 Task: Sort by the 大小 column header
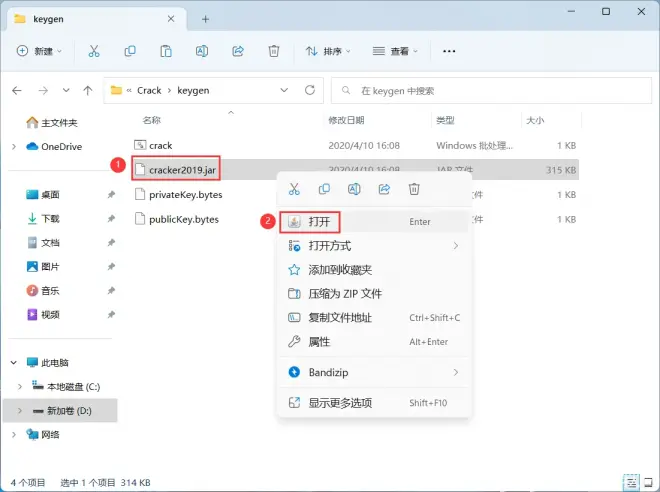click(x=535, y=120)
